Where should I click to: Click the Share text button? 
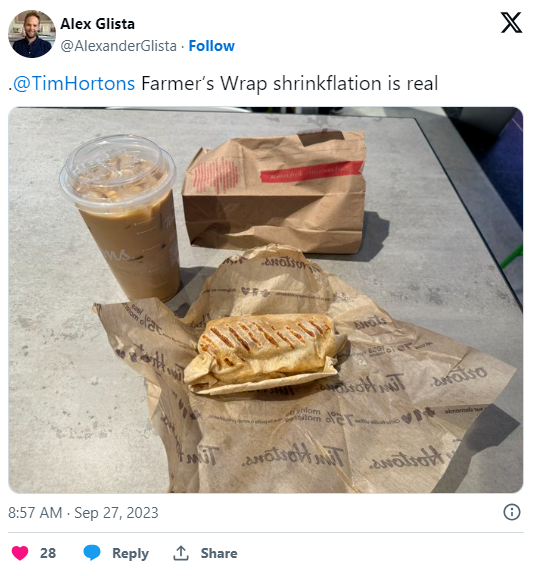tap(219, 553)
